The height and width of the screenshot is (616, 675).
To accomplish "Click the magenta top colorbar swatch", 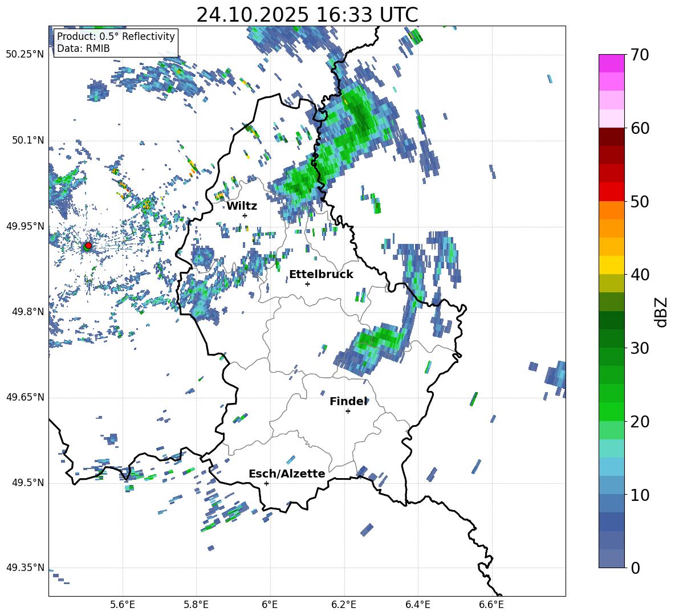I will pos(611,63).
